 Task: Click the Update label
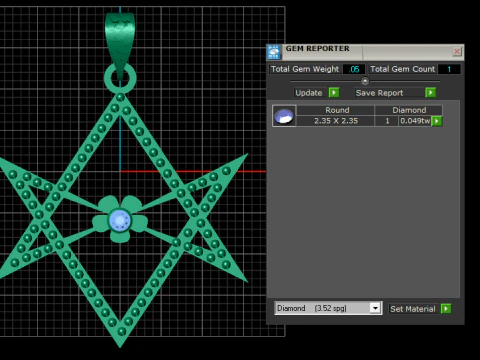309,93
